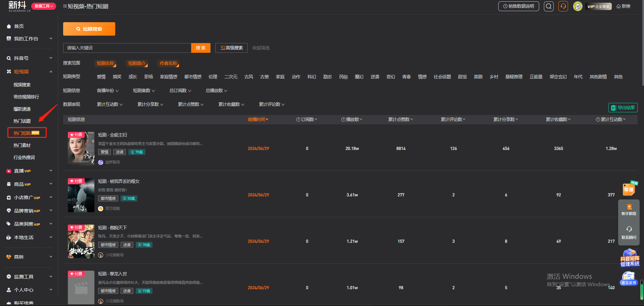The image size is (644, 306).
Task: Open thumbnail of 短剧·全能主妇
Action: 81,148
